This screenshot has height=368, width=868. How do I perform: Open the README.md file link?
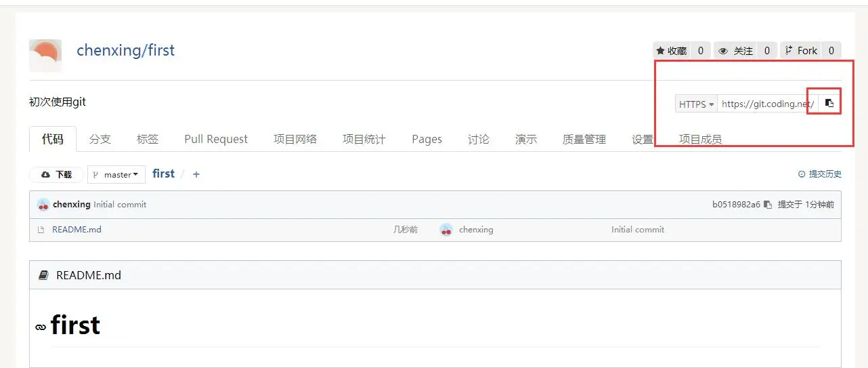(77, 230)
